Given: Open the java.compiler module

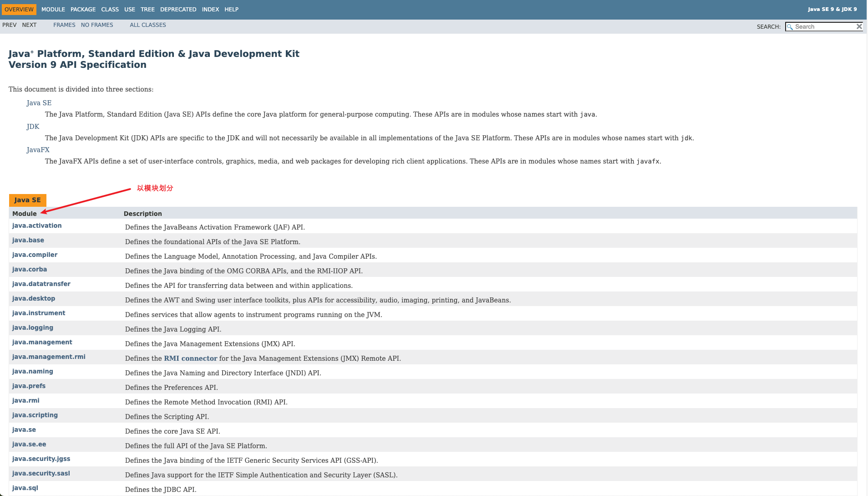Looking at the screenshot, I should tap(35, 255).
